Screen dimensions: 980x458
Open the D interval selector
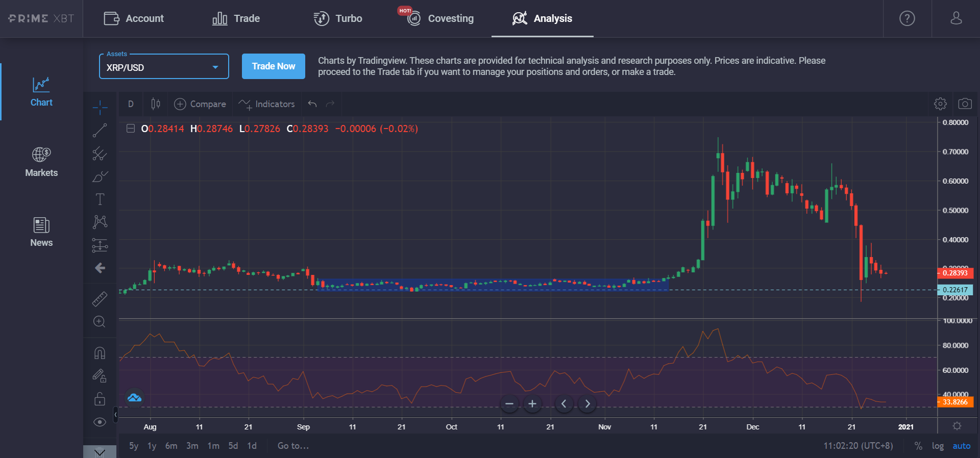[131, 104]
